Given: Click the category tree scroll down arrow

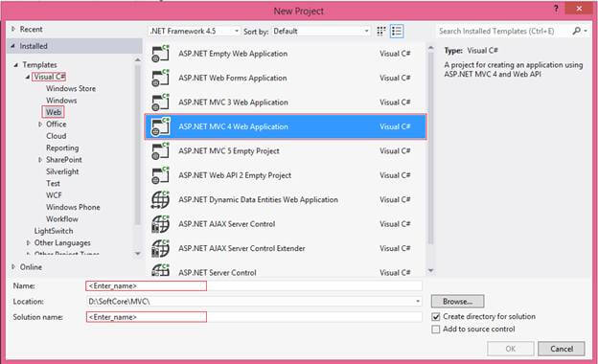Looking at the screenshot, I should 138,254.
